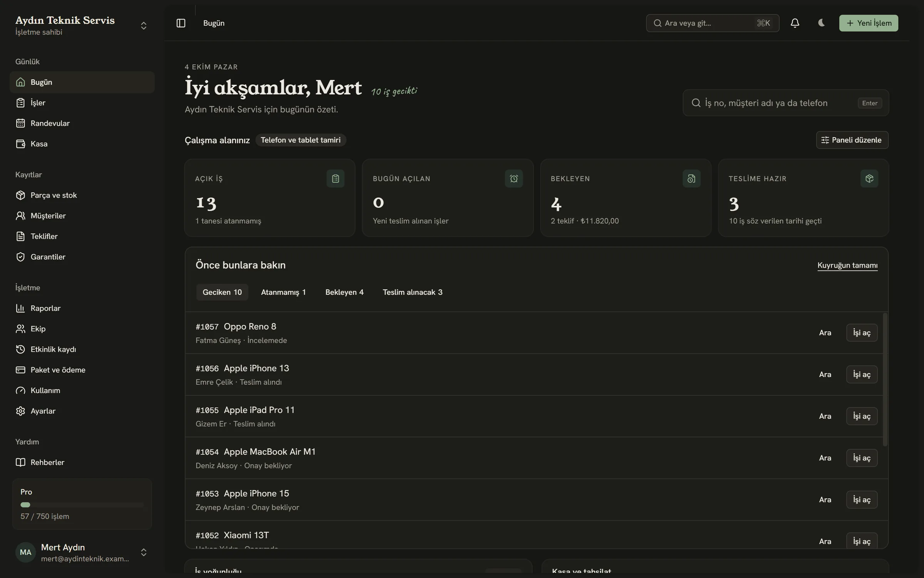Screen dimensions: 924x578
Task: Click the Yeni İşlem button
Action: click(869, 23)
